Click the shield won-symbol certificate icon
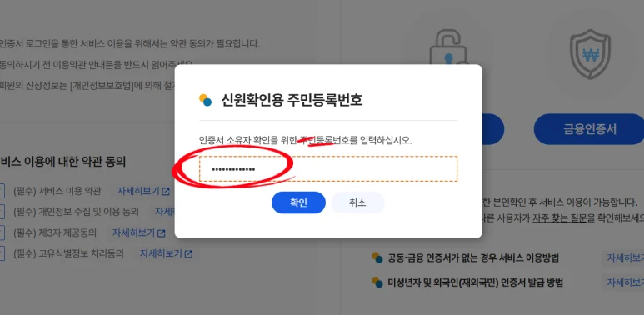The width and height of the screenshot is (644, 315). pyautogui.click(x=590, y=54)
